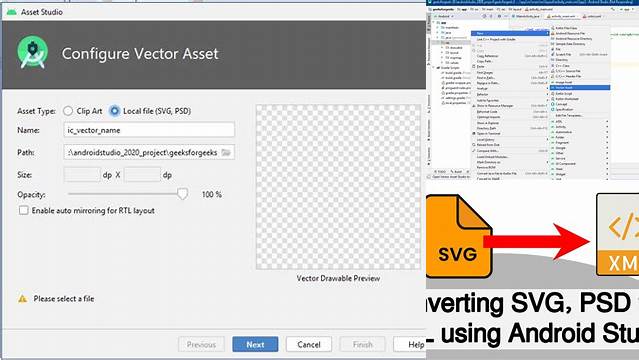Click the yellow warning triangle icon

tap(22, 299)
